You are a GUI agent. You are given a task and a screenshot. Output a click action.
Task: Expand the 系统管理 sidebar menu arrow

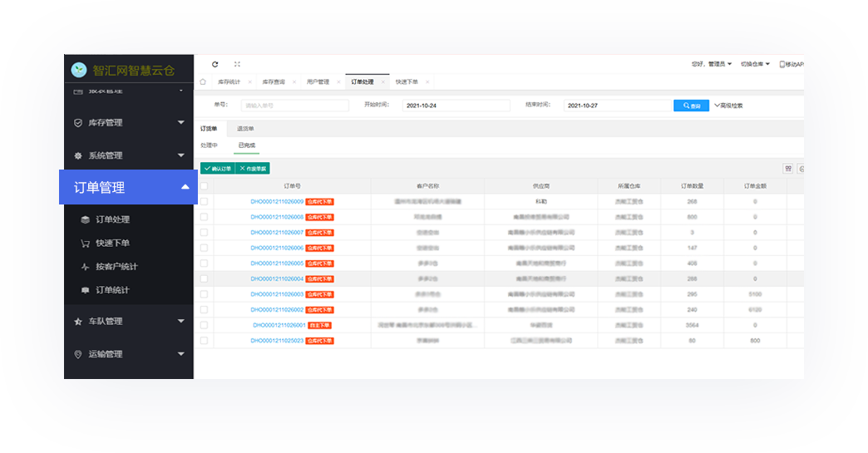[181, 156]
